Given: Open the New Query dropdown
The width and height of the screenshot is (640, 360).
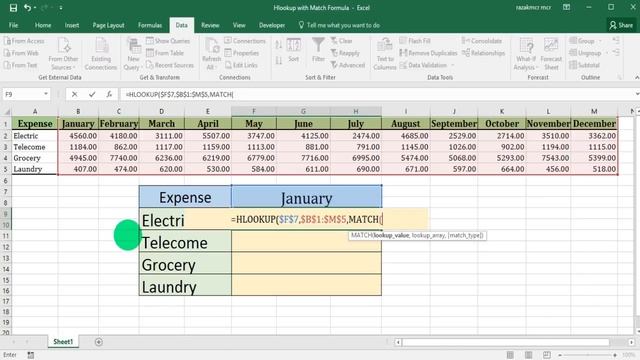Looking at the screenshot, I should (133, 53).
